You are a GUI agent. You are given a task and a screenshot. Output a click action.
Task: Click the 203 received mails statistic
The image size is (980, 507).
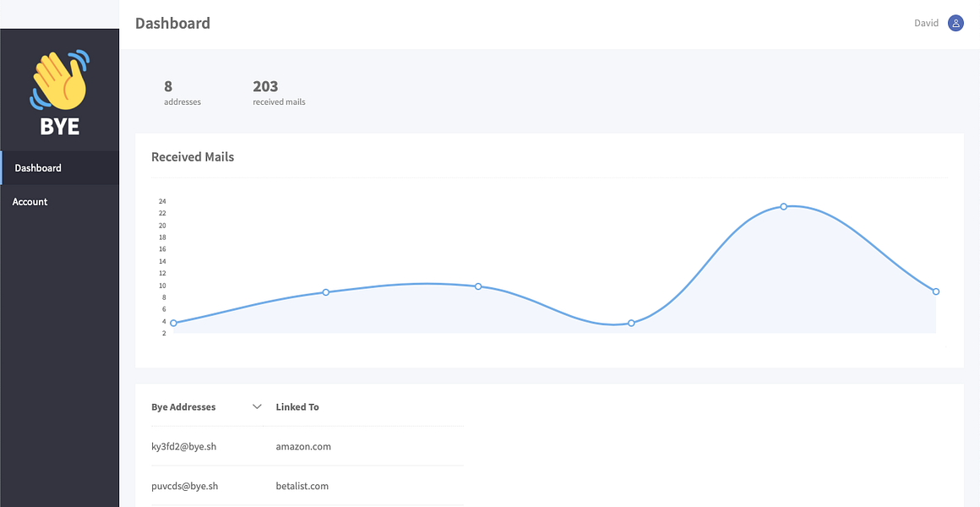[279, 92]
